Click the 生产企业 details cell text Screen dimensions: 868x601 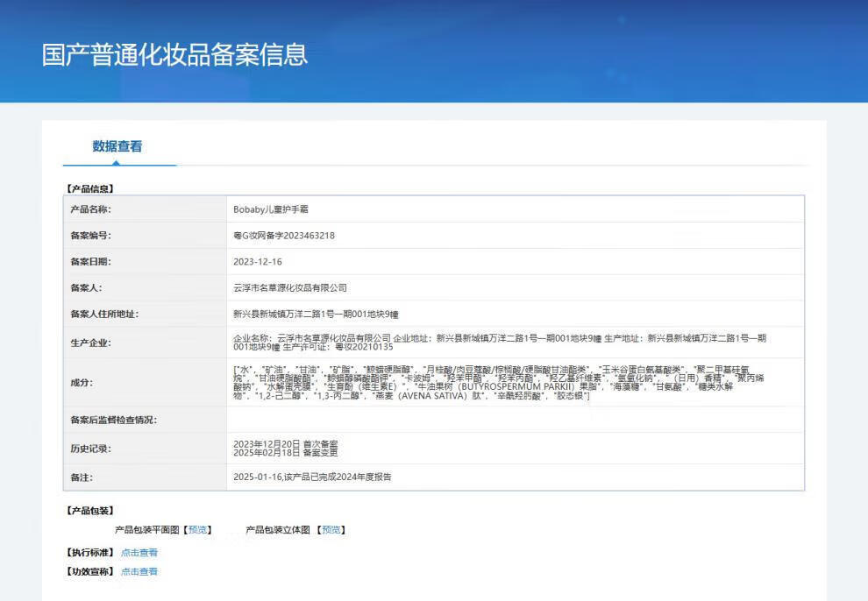(500, 343)
